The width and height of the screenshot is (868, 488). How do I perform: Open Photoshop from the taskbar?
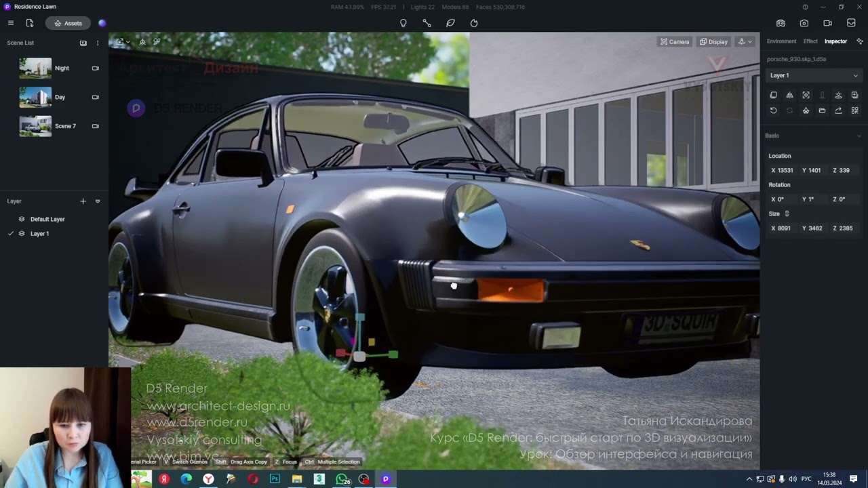pos(275,479)
